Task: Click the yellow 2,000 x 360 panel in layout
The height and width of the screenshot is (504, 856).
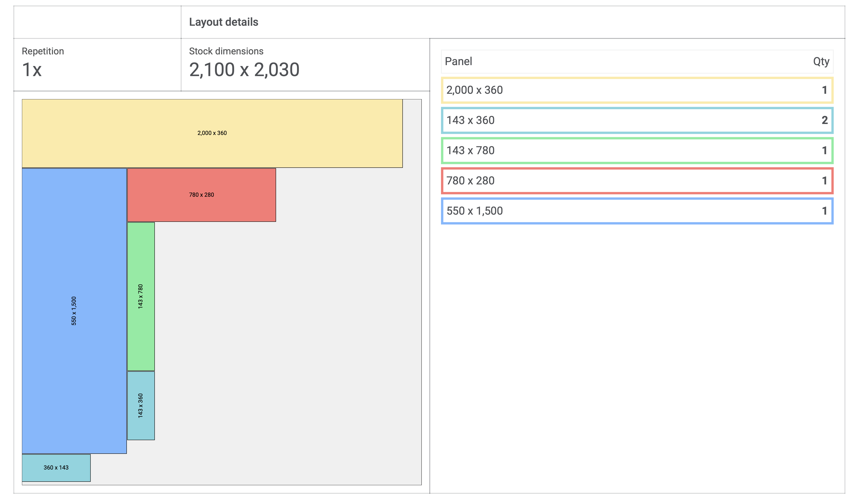Action: coord(212,133)
